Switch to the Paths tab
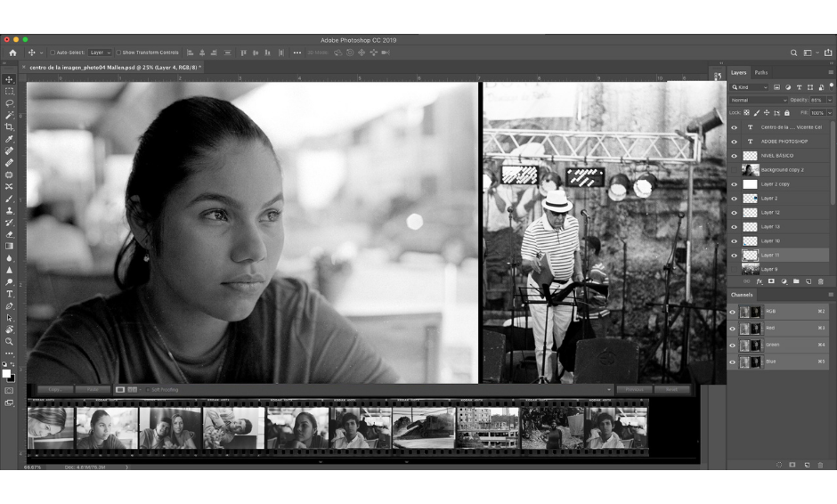This screenshot has height=504, width=837. [761, 72]
